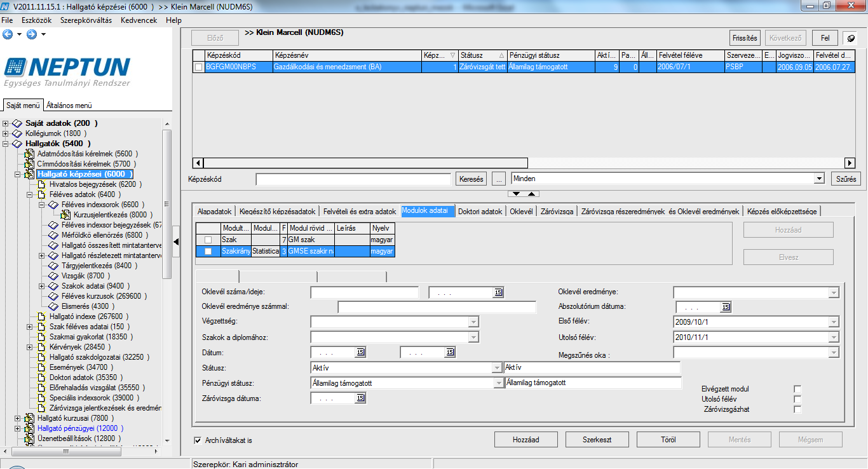Click the Szűrés button
This screenshot has width=868, height=469.
tap(846, 179)
